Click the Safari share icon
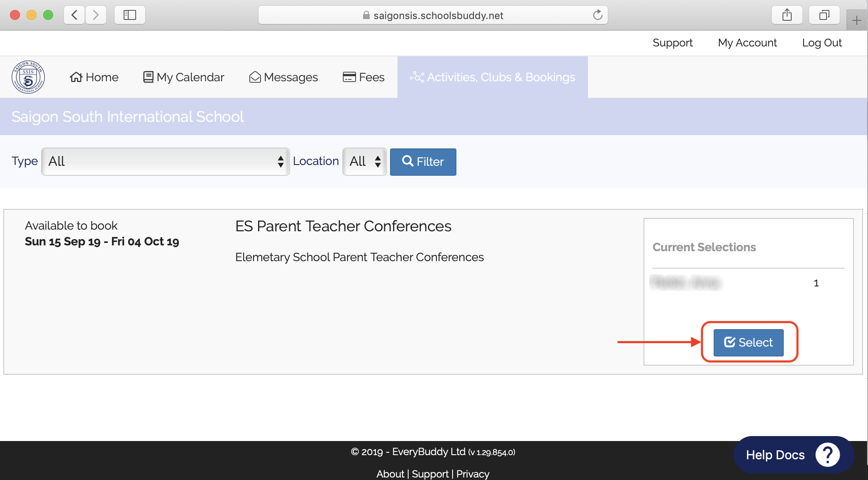The height and width of the screenshot is (480, 868). 787,15
